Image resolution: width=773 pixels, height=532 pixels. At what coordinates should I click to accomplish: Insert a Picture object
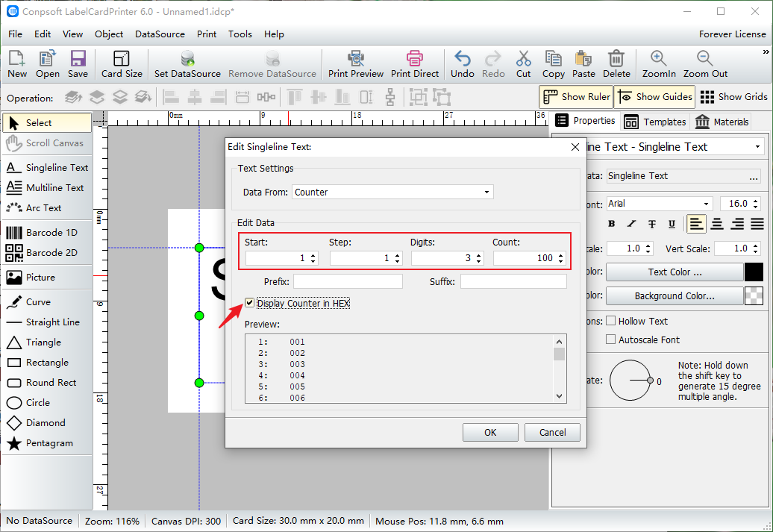pyautogui.click(x=47, y=277)
